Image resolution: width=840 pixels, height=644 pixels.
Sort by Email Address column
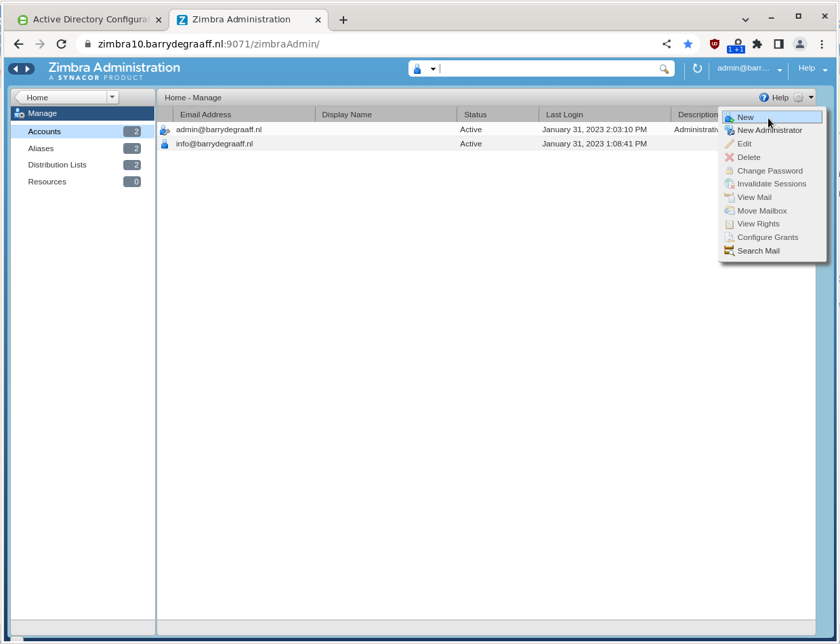[244, 115]
